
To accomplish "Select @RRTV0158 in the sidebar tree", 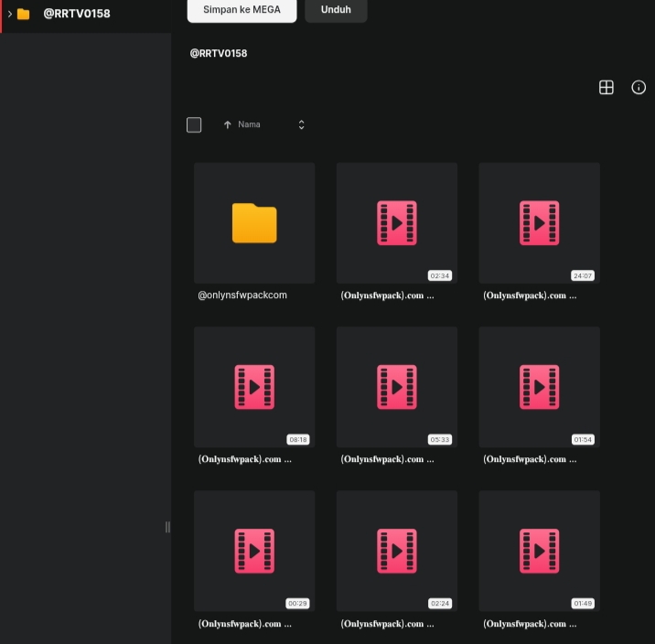I will [77, 14].
